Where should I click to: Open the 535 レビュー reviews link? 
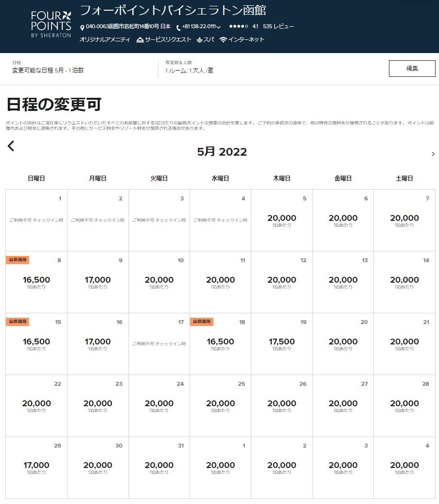point(278,27)
